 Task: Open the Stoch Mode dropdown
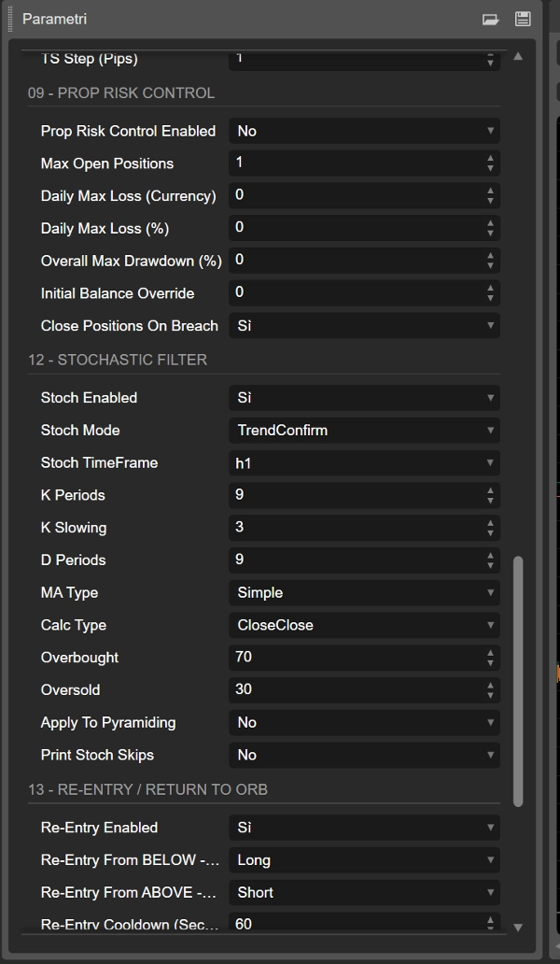click(364, 430)
